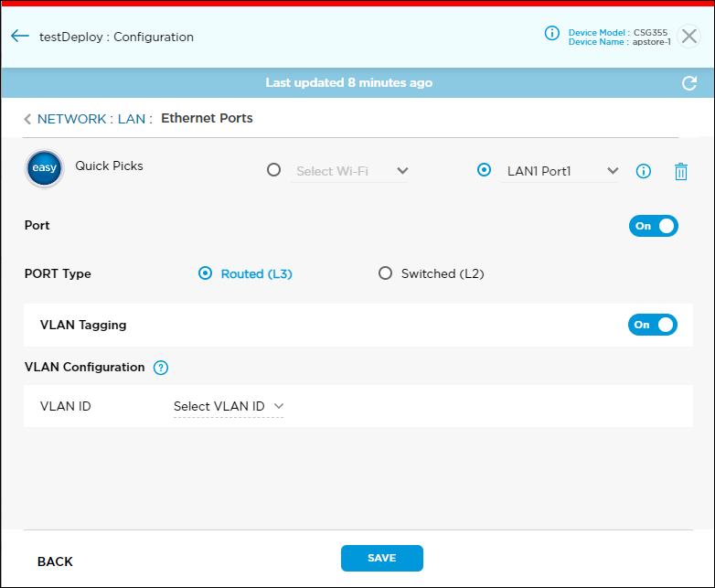Click the back arrow beside testDeploy
Screen dimensions: 715x588
[20, 37]
